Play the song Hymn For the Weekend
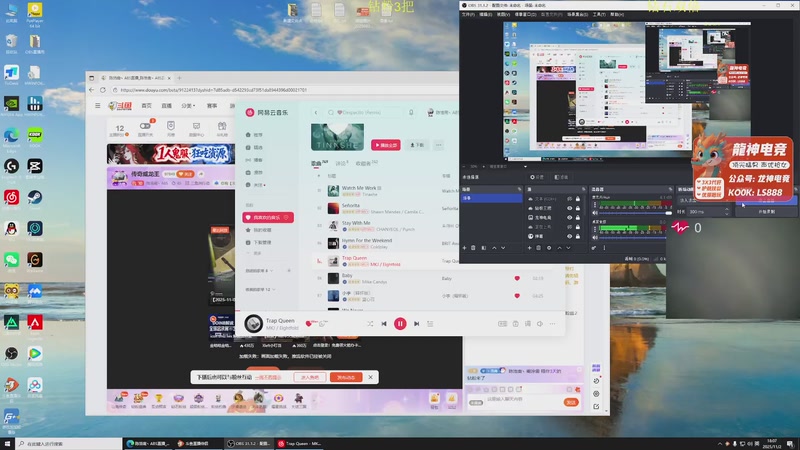800x450 pixels. tap(367, 240)
